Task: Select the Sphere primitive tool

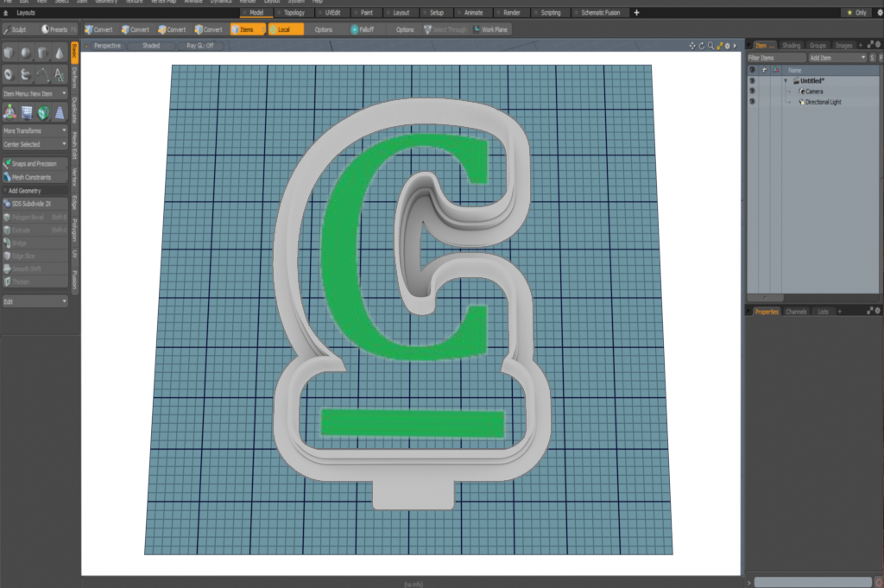Action: pos(25,53)
